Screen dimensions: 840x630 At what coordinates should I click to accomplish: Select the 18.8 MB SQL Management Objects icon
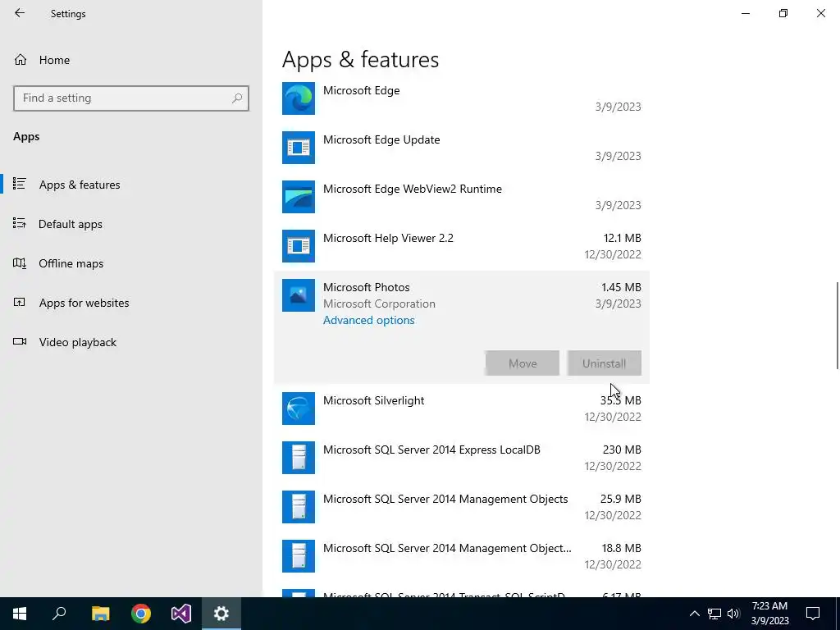pyautogui.click(x=299, y=556)
